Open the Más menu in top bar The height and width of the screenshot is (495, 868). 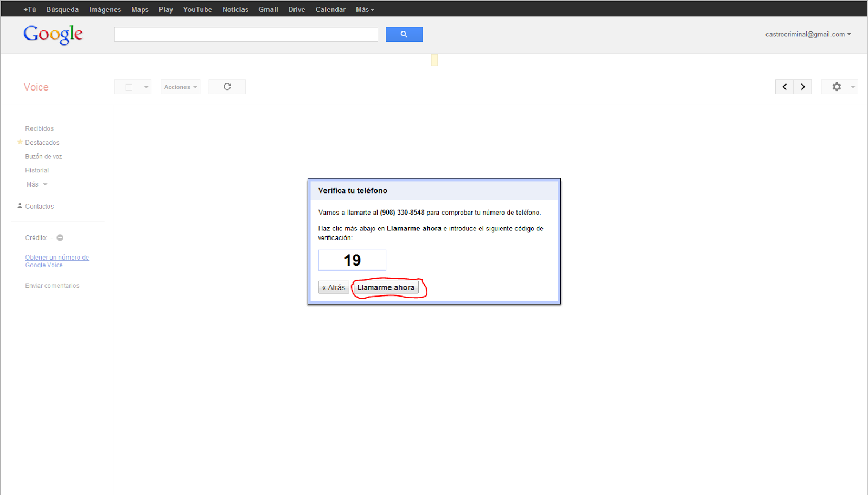pos(365,9)
